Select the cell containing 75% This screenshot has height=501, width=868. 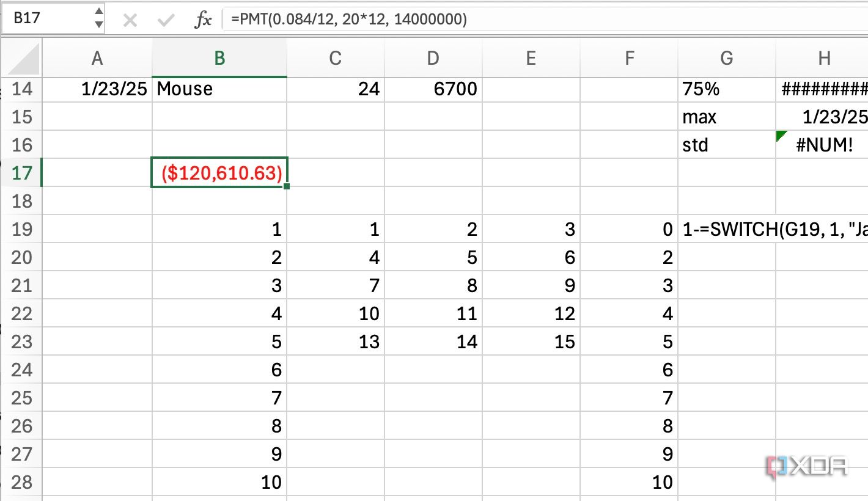coord(727,89)
